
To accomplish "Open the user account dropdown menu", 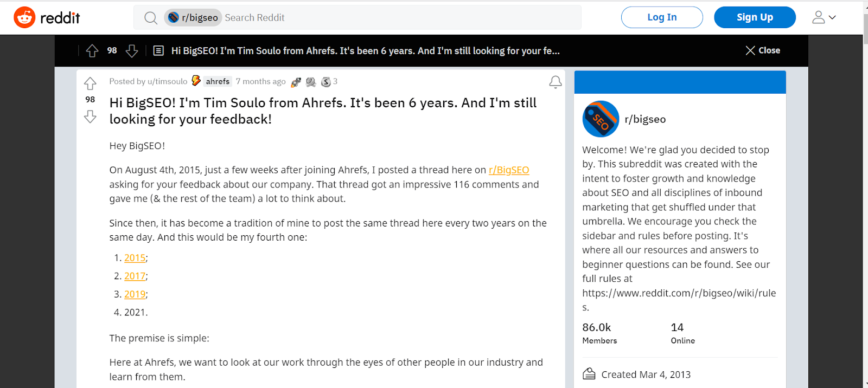I will pyautogui.click(x=824, y=18).
